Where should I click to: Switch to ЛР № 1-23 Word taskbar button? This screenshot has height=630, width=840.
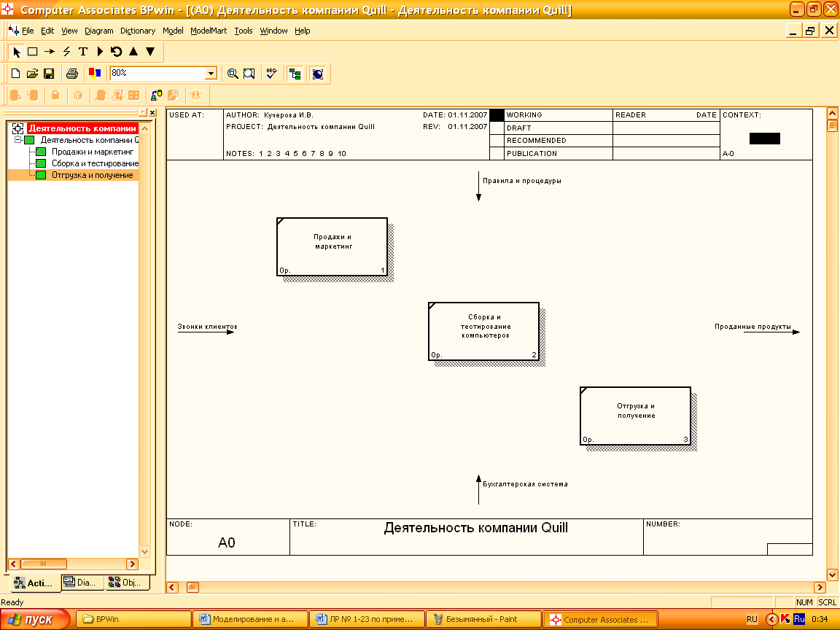click(367, 619)
